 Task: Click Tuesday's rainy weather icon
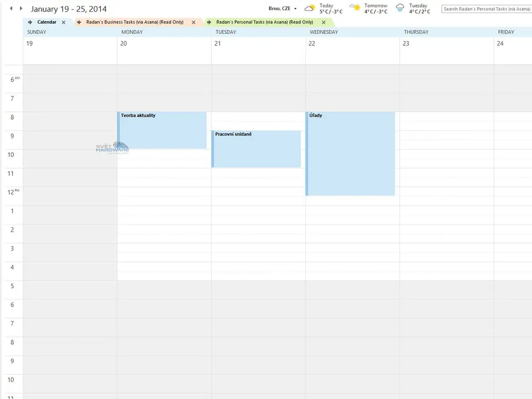tap(400, 8)
